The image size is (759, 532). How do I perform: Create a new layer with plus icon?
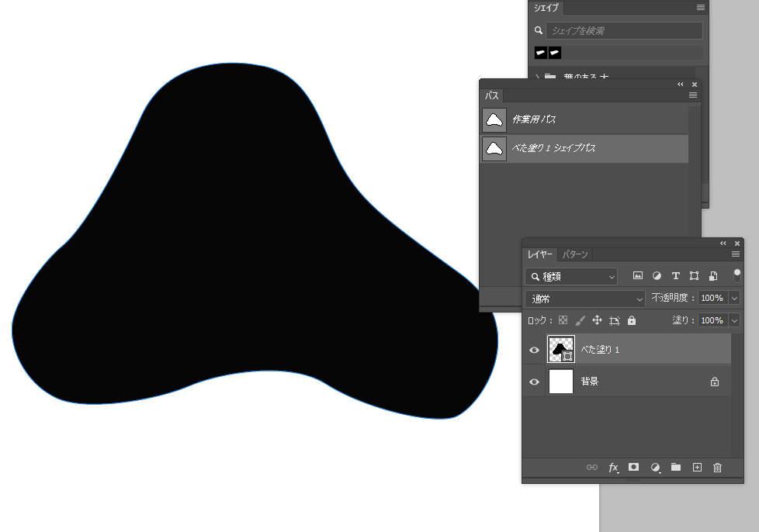[x=697, y=468]
